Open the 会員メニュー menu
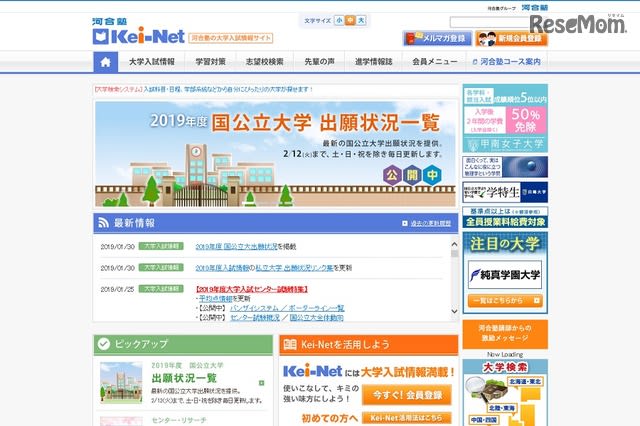Screen dimensions: 640x426 [434, 62]
